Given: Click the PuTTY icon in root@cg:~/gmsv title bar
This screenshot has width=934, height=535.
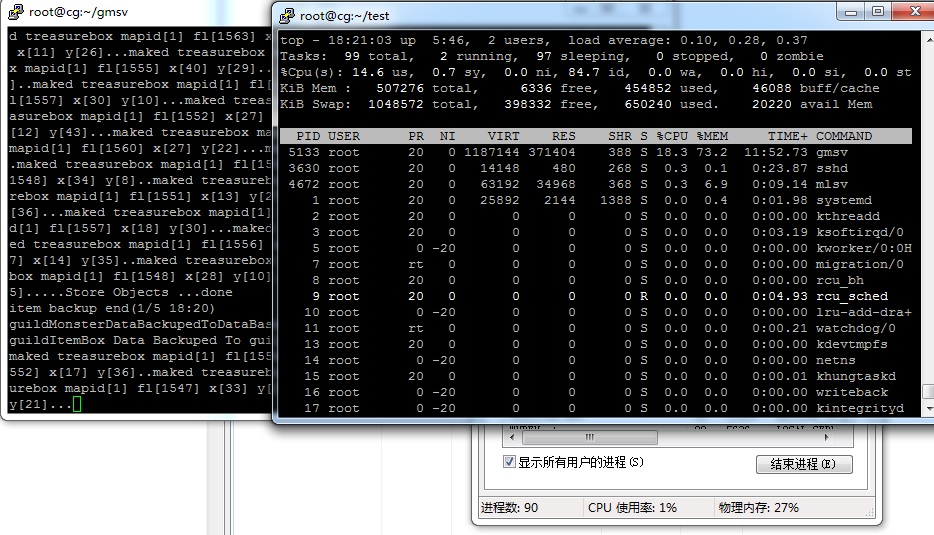Looking at the screenshot, I should click(14, 11).
